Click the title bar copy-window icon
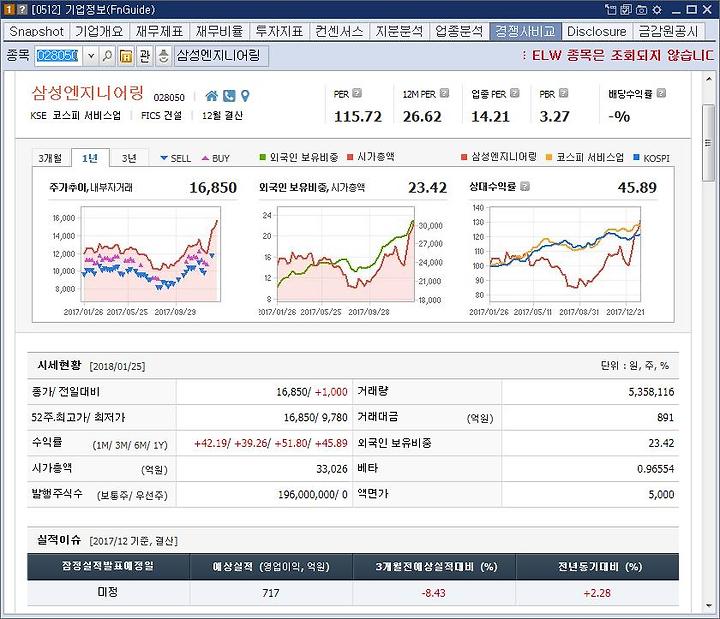Viewport: 720px width, 619px height. [x=626, y=9]
